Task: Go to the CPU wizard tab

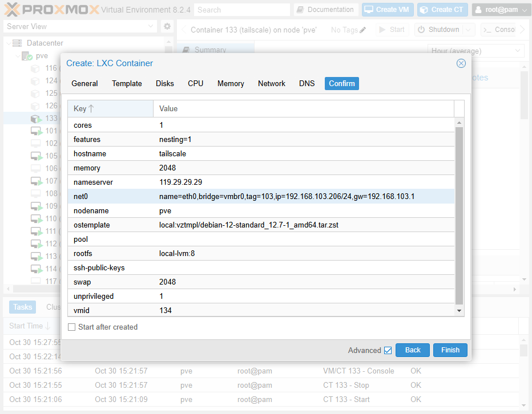Action: click(x=195, y=84)
